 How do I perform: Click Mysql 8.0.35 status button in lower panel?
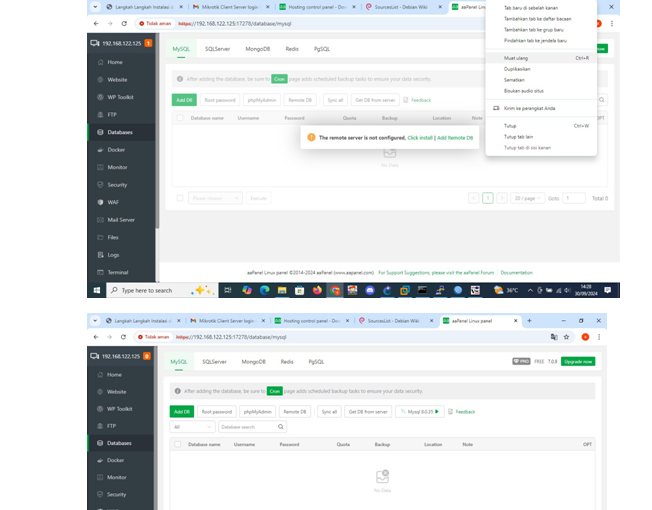pyautogui.click(x=420, y=411)
